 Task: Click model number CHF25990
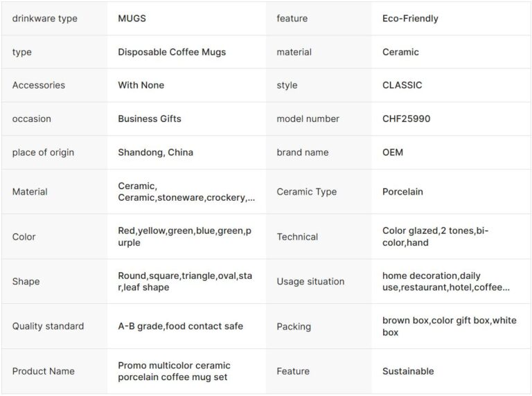coord(406,118)
